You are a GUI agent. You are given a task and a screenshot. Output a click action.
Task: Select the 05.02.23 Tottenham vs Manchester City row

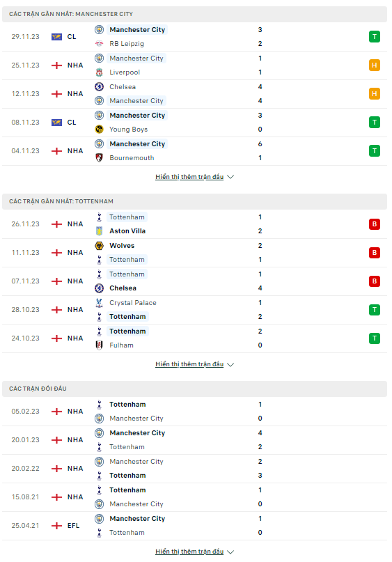coord(194,412)
